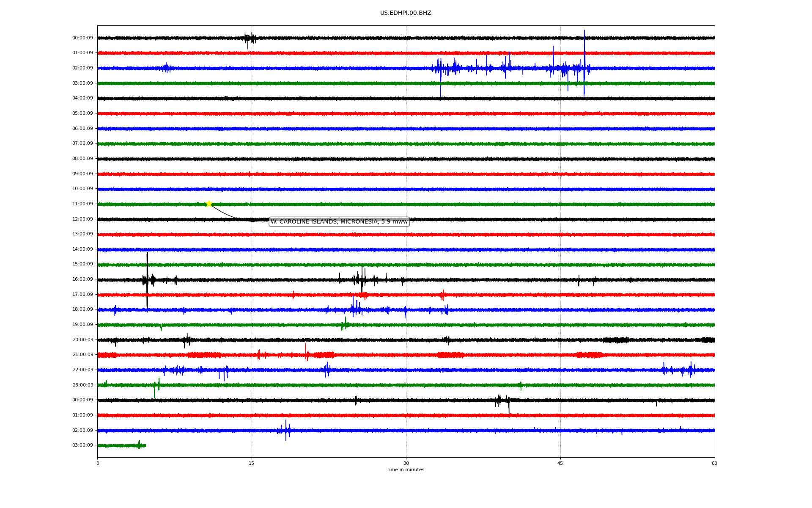
Task: Click the W. Caroline Islands annotation label
Action: (339, 221)
